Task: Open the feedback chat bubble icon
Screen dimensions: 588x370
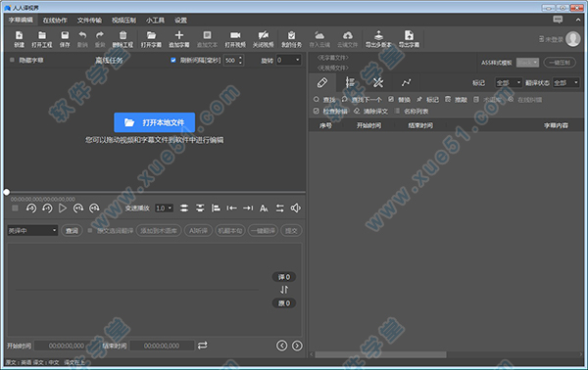Action: pyautogui.click(x=558, y=20)
